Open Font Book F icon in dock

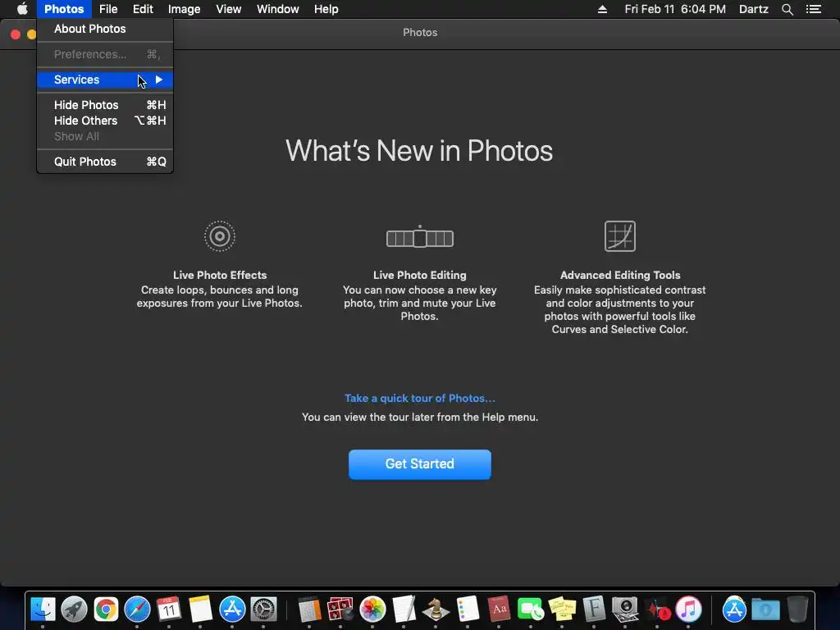tap(594, 609)
